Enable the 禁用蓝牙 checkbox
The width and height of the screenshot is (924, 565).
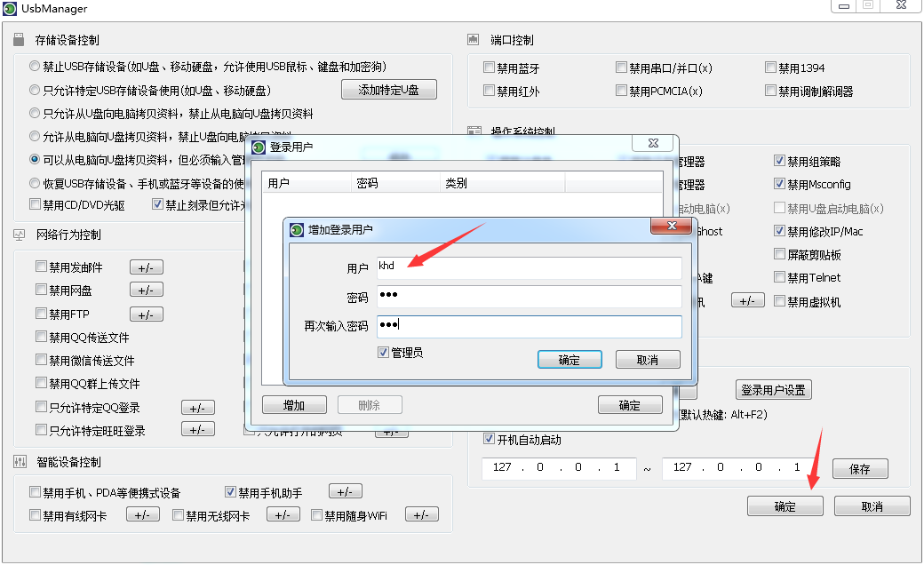pyautogui.click(x=489, y=67)
